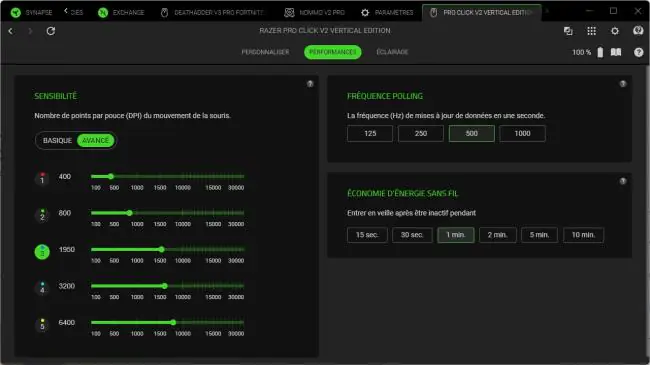Show help for Fréquence Polling panel
This screenshot has width=650, height=365.
coord(623,84)
